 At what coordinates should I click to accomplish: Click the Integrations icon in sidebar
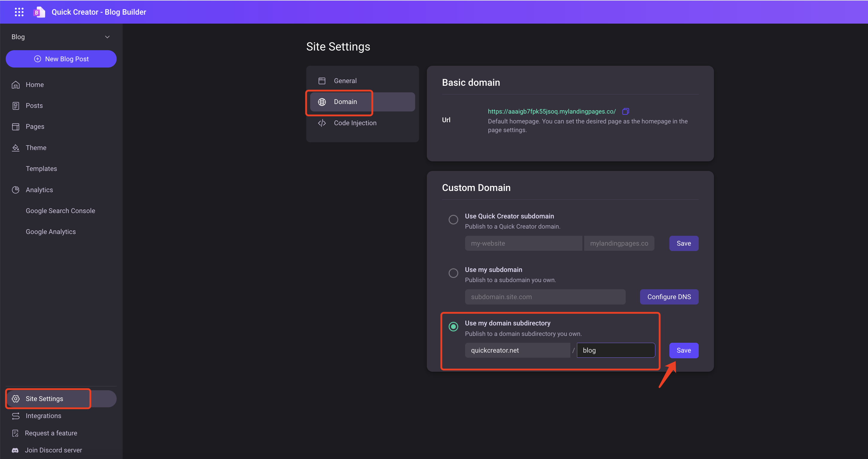point(16,416)
